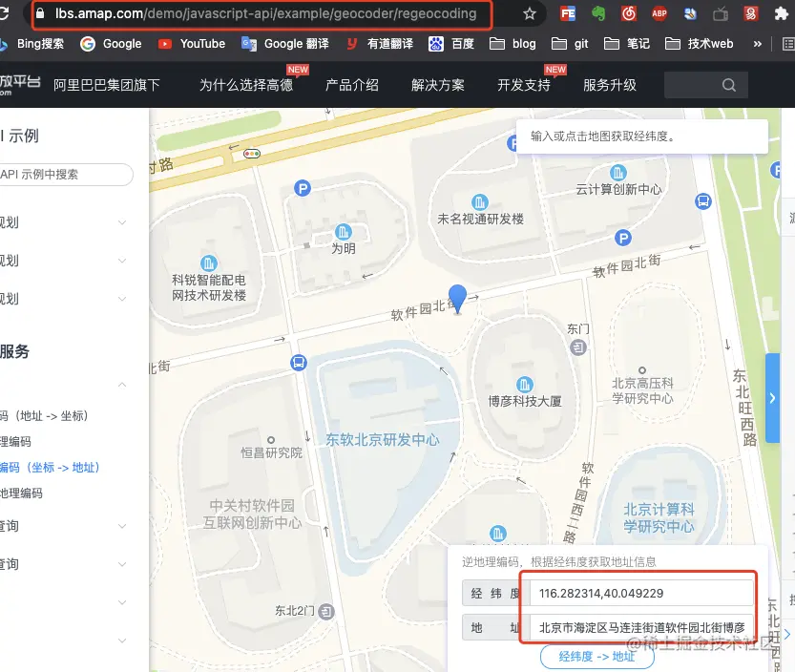Click the 北京计算科学研究中心 map label
795x672 pixels.
[659, 517]
